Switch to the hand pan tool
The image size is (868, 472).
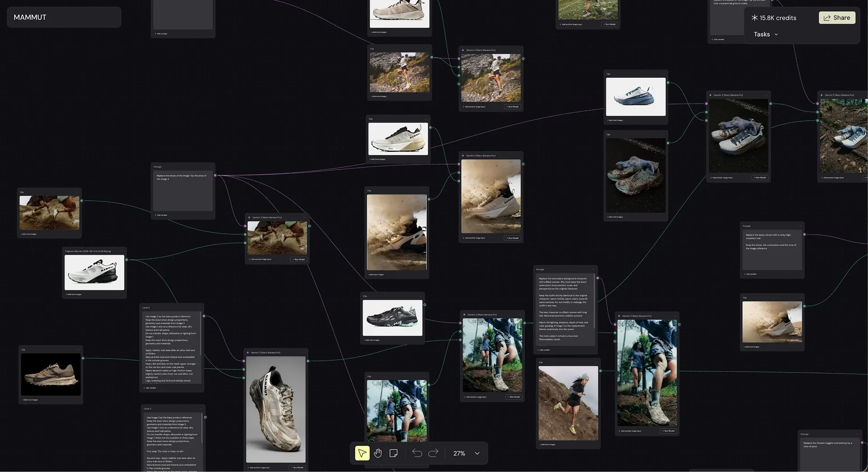[x=378, y=453]
